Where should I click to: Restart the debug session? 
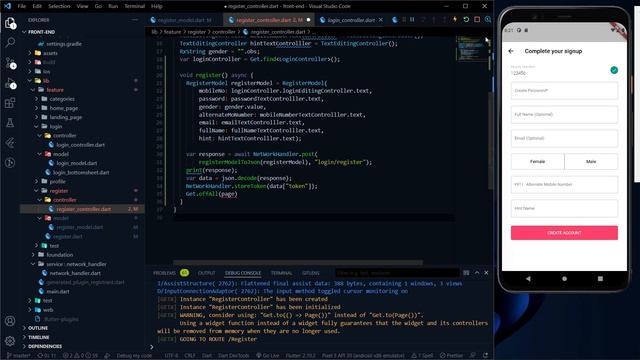[466, 20]
